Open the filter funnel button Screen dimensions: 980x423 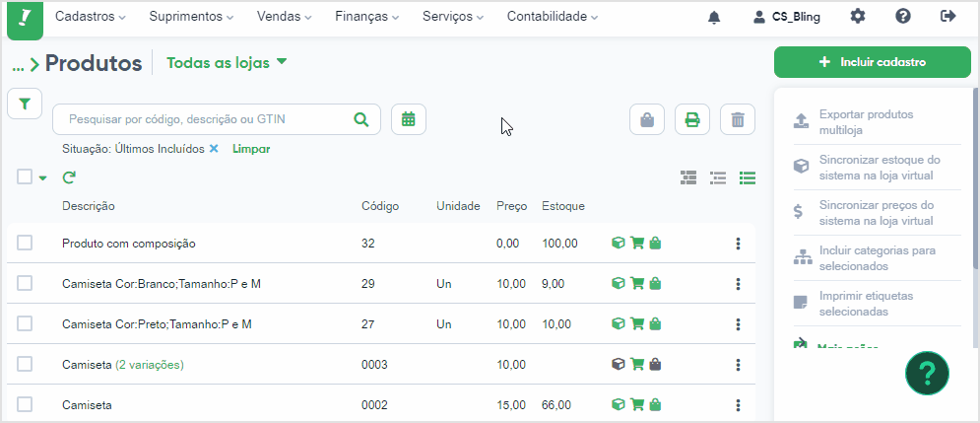(x=25, y=104)
